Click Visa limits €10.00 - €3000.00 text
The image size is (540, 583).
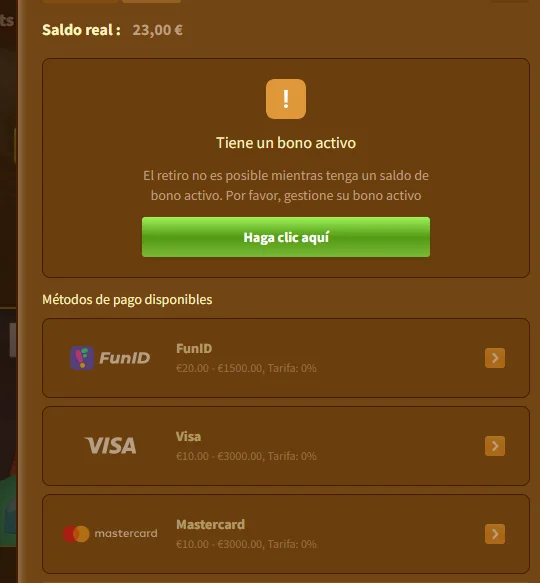pyautogui.click(x=219, y=456)
